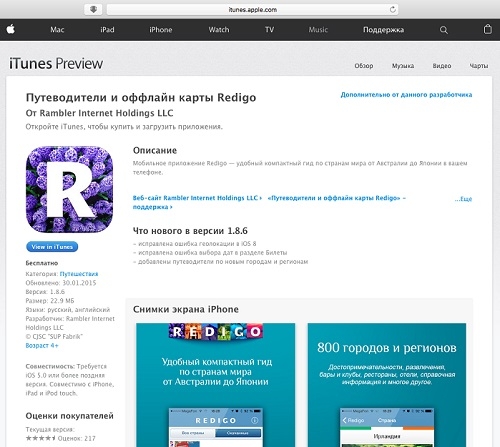Click the shield icon beside address bar

[x=93, y=10]
